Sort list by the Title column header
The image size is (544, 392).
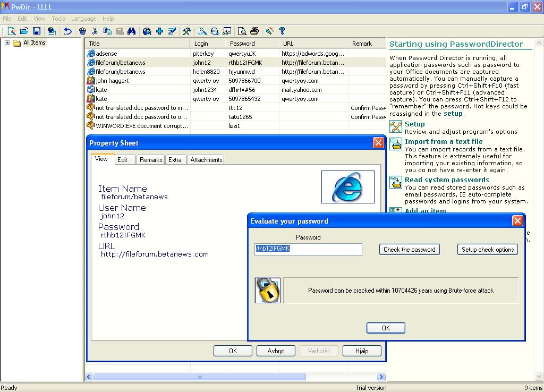pyautogui.click(x=138, y=44)
